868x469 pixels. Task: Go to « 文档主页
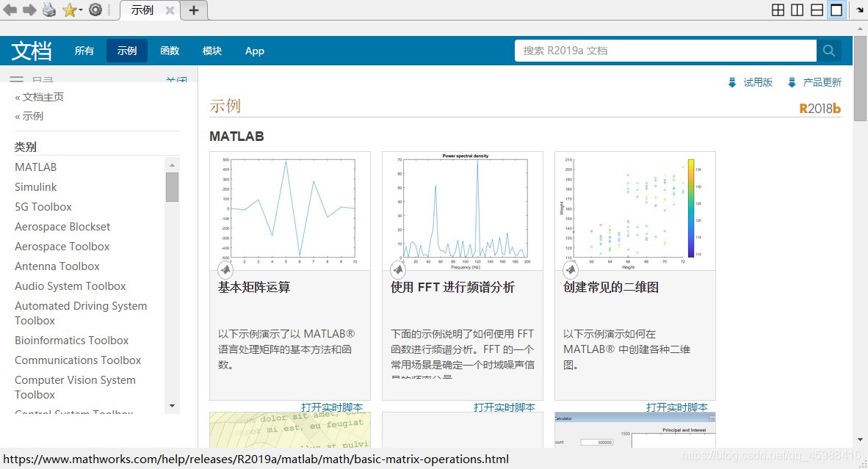40,97
